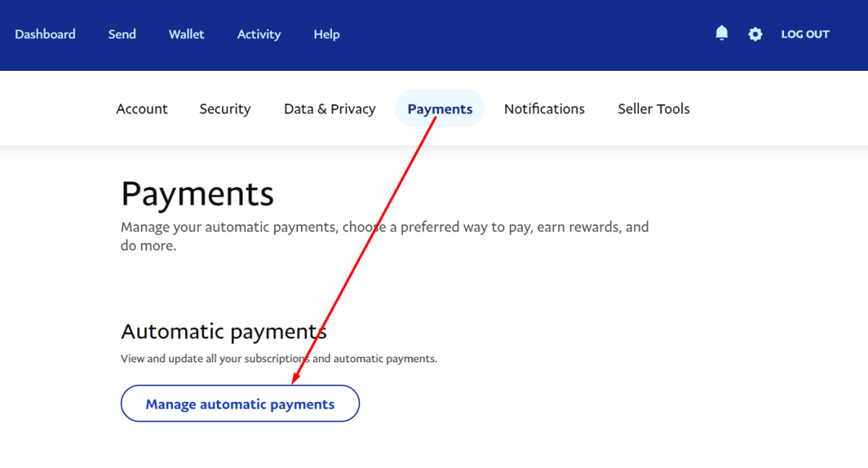868x468 pixels.
Task: Open the Data & Privacy tab
Action: [x=330, y=109]
